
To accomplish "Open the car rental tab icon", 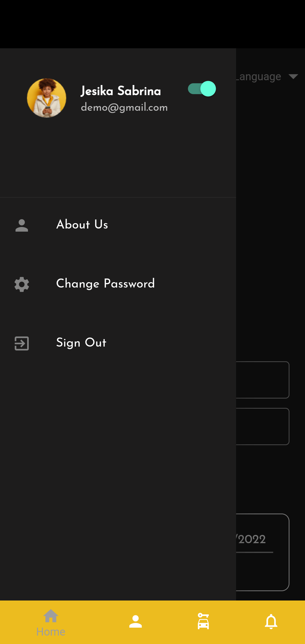I will pos(203,622).
